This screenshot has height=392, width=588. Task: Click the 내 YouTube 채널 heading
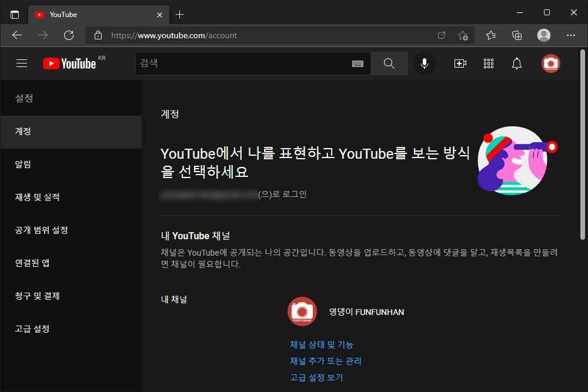195,236
